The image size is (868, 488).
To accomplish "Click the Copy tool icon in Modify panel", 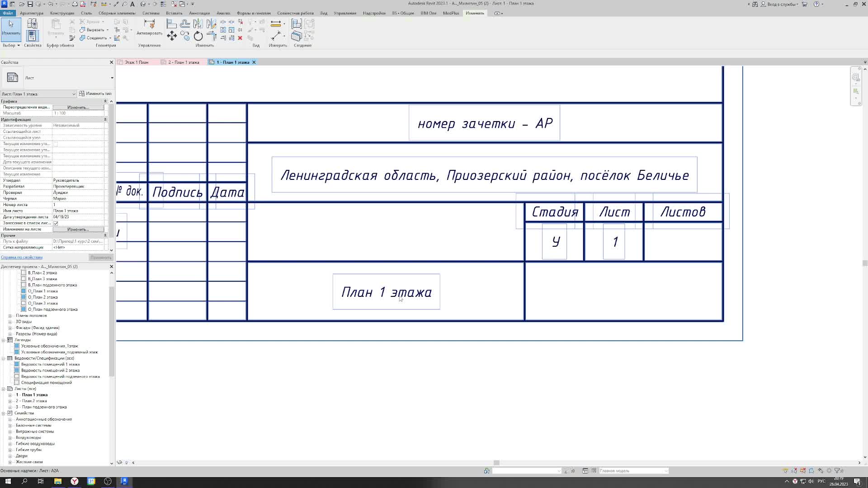I will 185,36.
